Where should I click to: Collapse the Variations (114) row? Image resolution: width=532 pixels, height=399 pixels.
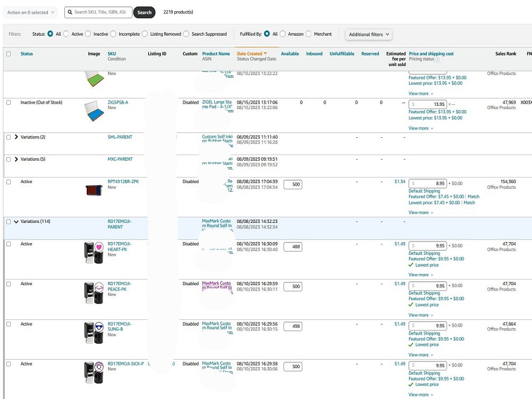tap(16, 221)
